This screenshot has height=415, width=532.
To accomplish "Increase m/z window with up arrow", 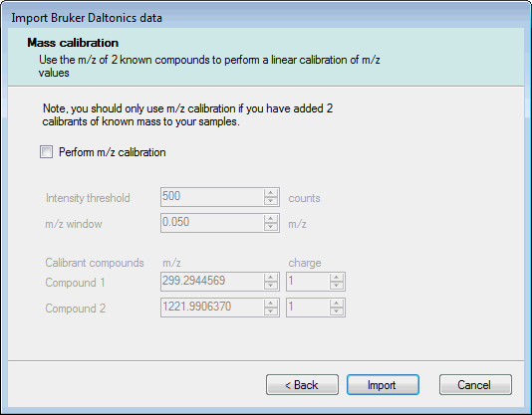I will point(271,218).
